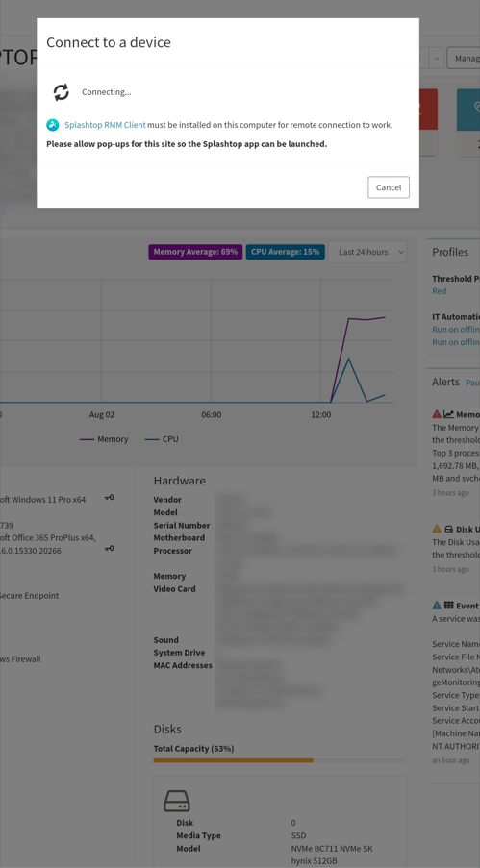Open the Last 24 hours dropdown
Viewport: 480px width, 868px height.
[x=367, y=252]
